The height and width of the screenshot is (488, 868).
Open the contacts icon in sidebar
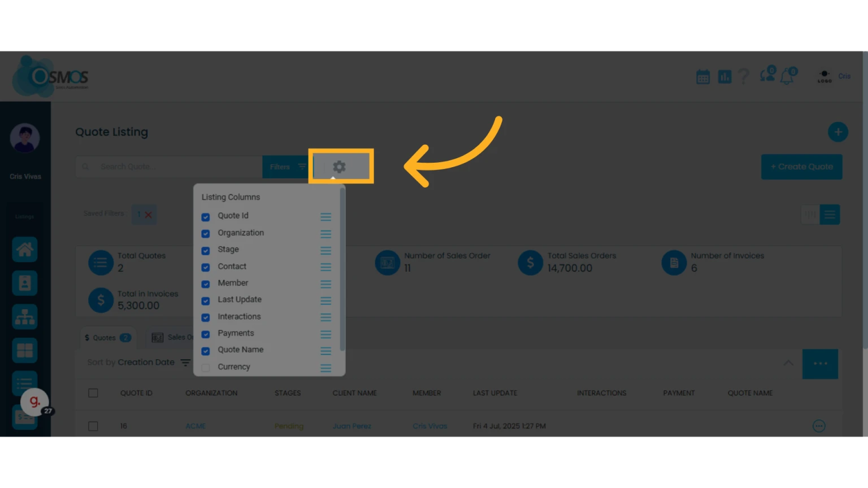pyautogui.click(x=25, y=283)
